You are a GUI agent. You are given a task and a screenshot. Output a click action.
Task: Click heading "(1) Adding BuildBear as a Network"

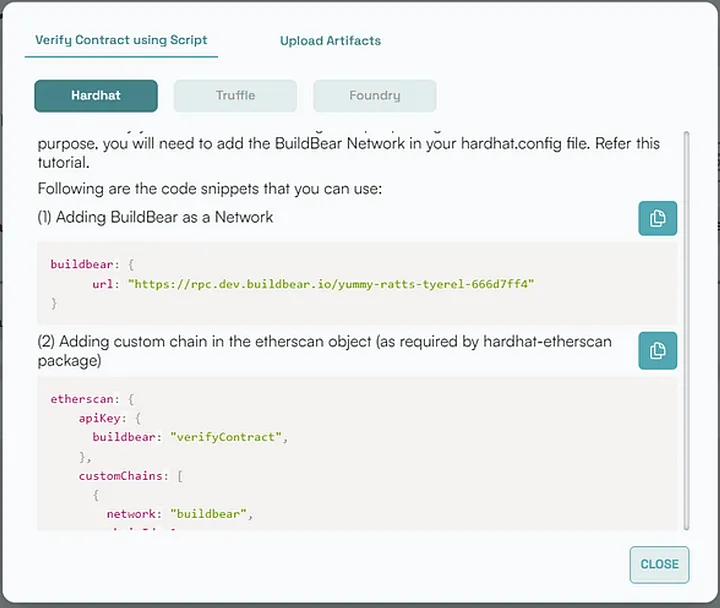(155, 217)
